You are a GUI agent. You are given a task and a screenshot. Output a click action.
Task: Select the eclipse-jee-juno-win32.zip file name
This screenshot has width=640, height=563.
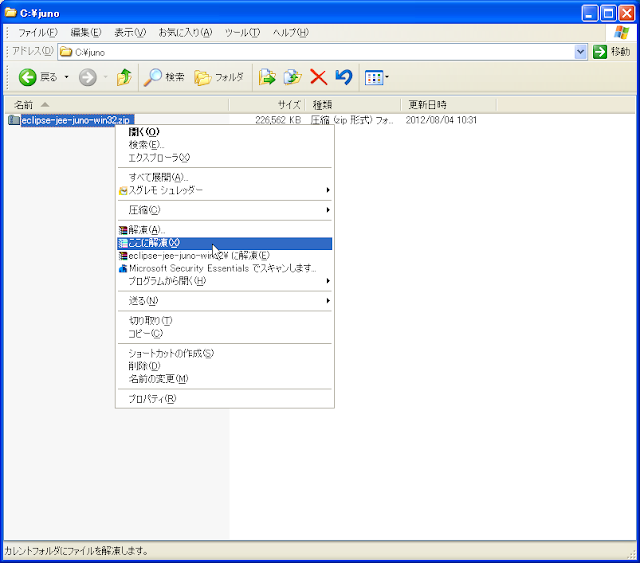tap(76, 120)
